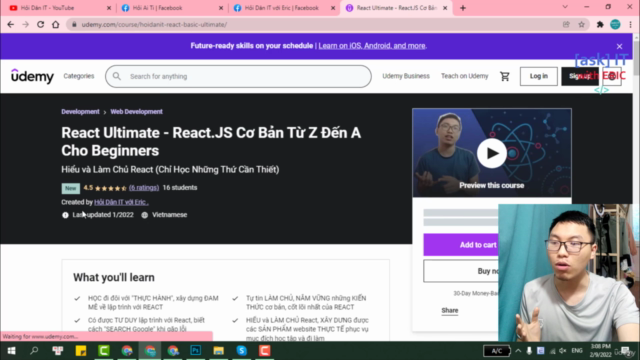Click the Add to cart button
This screenshot has height=360, width=640.
click(478, 245)
